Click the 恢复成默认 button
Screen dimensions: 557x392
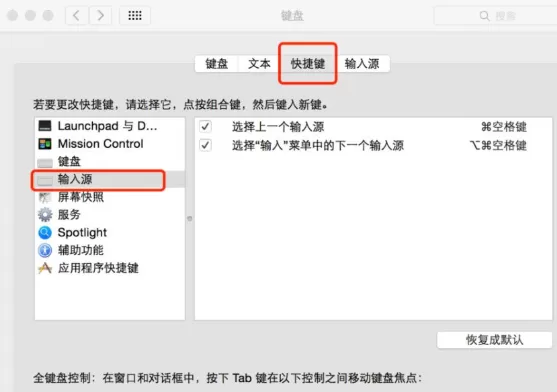click(494, 340)
